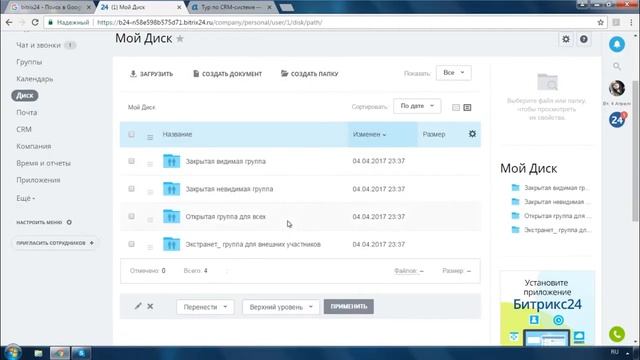Open file explorer from the taskbar
Viewport: 640px width, 360px height.
tap(38, 353)
